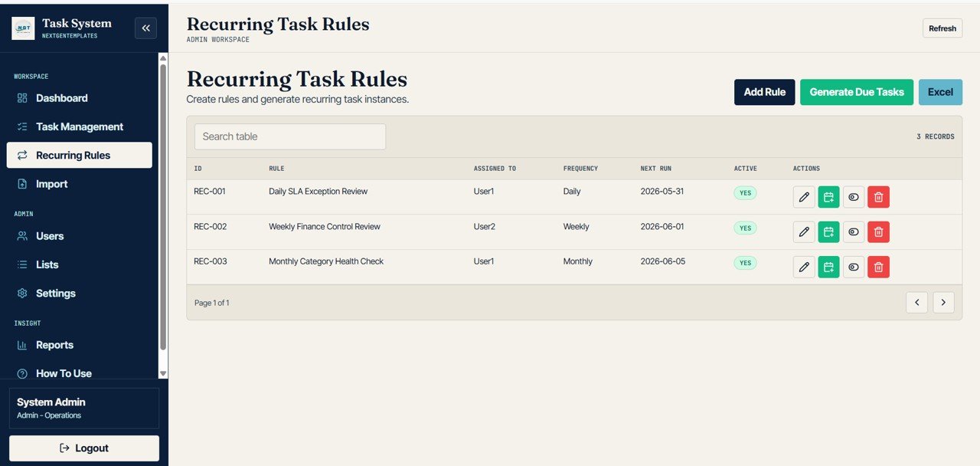This screenshot has width=980, height=466.
Task: Generate a task for REC-002 with the calendar icon
Action: click(828, 231)
